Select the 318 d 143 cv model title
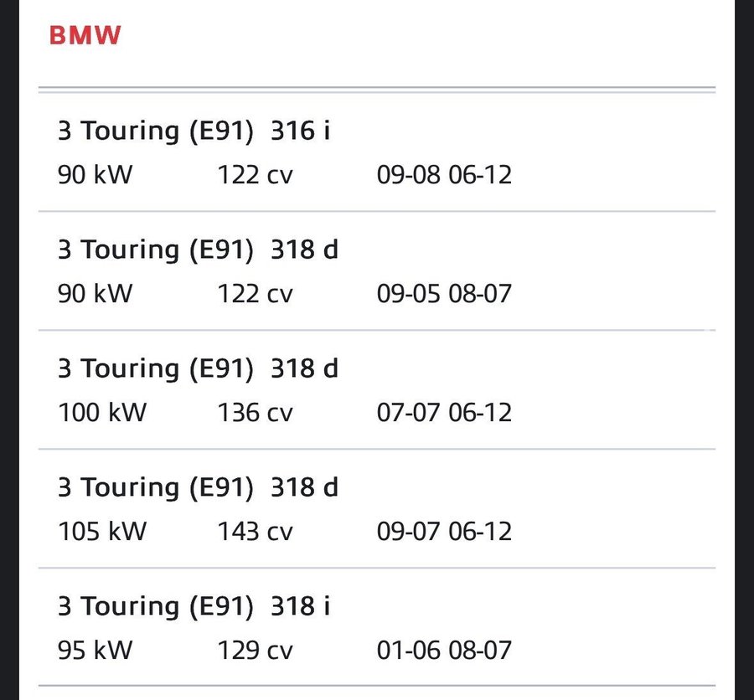This screenshot has height=700, width=754. (x=198, y=487)
